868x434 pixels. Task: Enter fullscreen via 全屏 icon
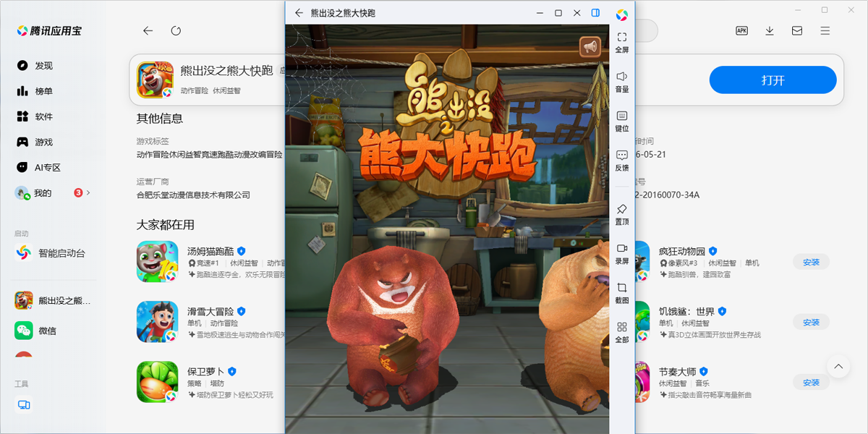click(x=622, y=43)
